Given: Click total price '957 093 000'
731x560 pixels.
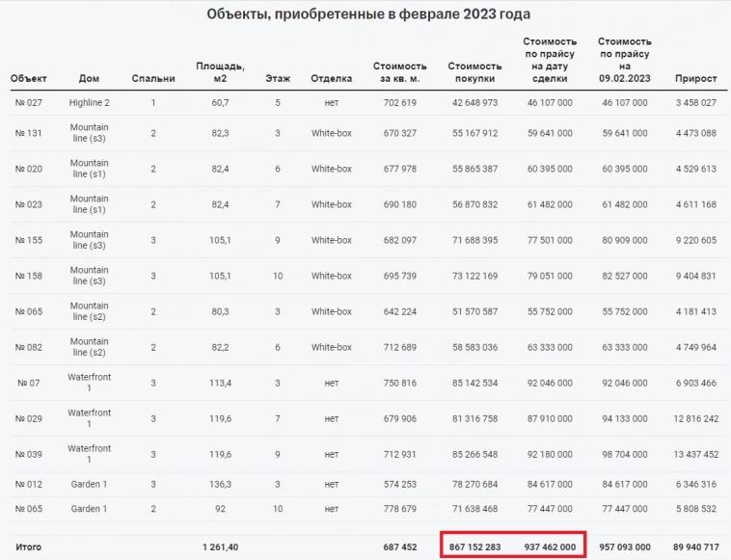Looking at the screenshot, I should [625, 547].
